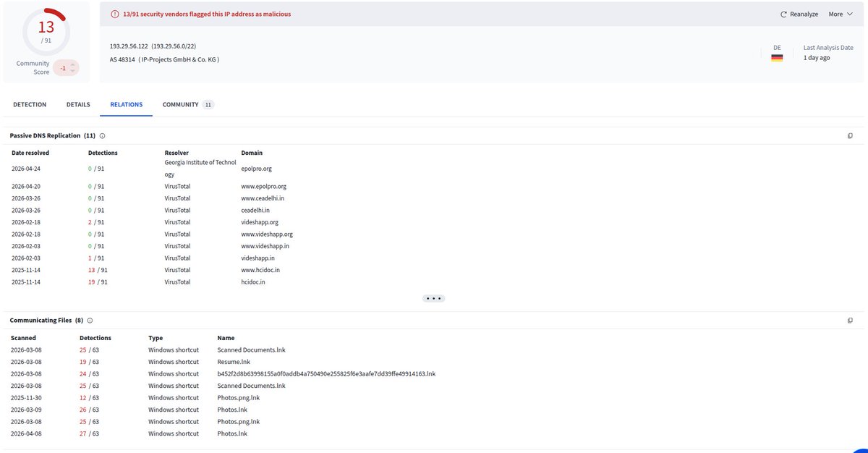Screen dimensions: 868x453
Task: Click the COMMUNITY tab's 11 count badge
Action: [x=208, y=105]
